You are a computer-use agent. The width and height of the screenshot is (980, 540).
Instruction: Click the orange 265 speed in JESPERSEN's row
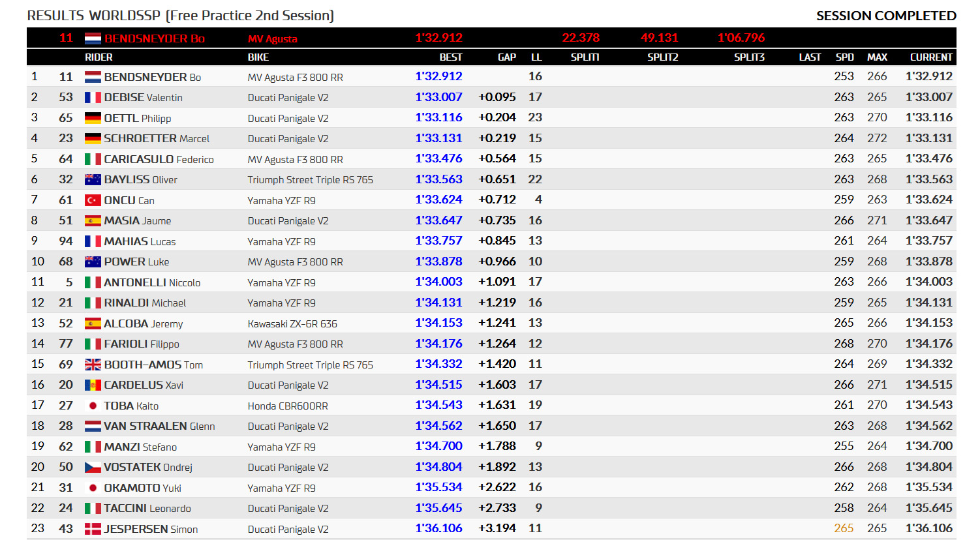click(844, 528)
